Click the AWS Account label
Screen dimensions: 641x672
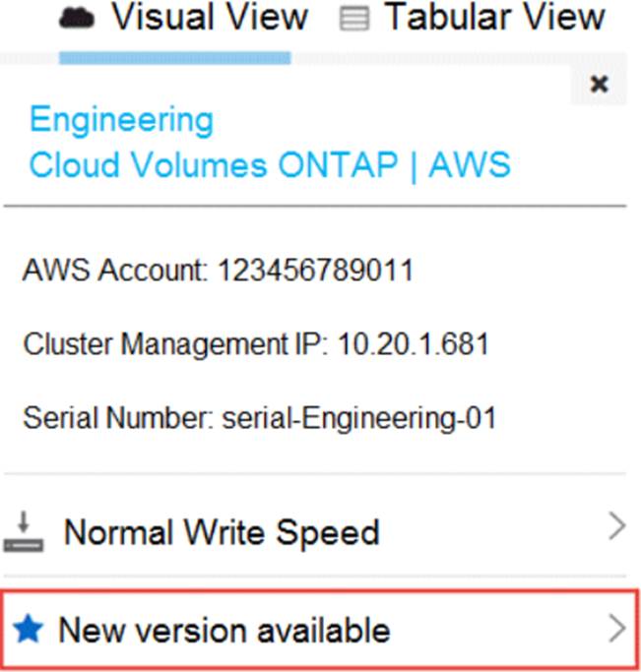click(108, 273)
